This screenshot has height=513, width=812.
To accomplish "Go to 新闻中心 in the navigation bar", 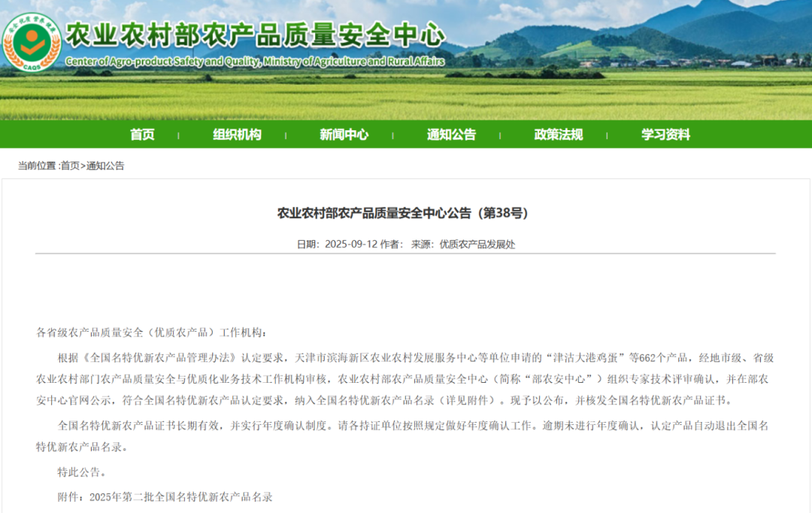I will (x=344, y=135).
